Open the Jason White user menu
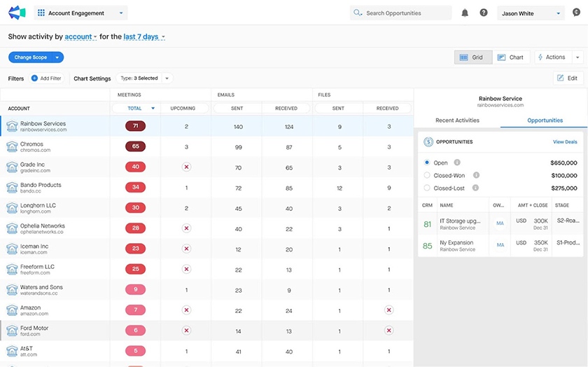This screenshot has width=588, height=367. tap(531, 13)
